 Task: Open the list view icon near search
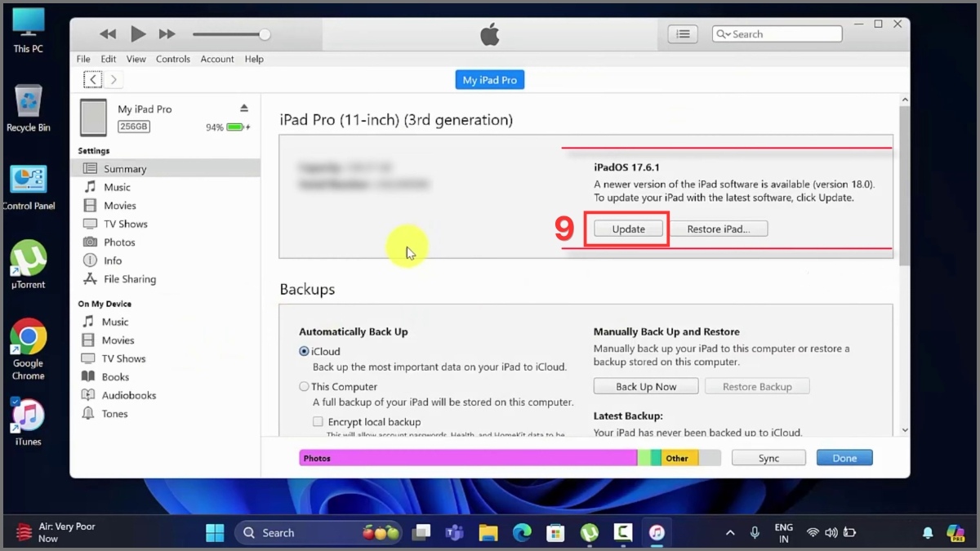coord(683,34)
